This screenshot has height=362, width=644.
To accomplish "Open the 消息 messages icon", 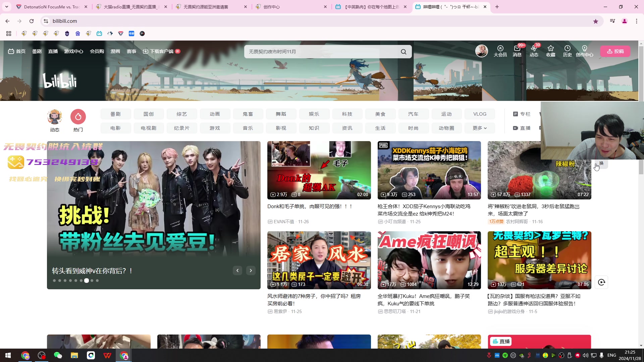I will pyautogui.click(x=517, y=51).
